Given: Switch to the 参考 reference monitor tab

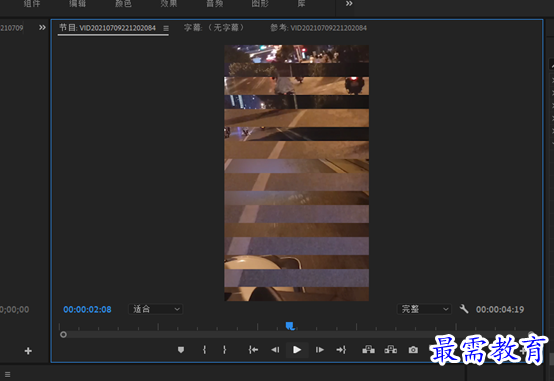Looking at the screenshot, I should coord(318,28).
